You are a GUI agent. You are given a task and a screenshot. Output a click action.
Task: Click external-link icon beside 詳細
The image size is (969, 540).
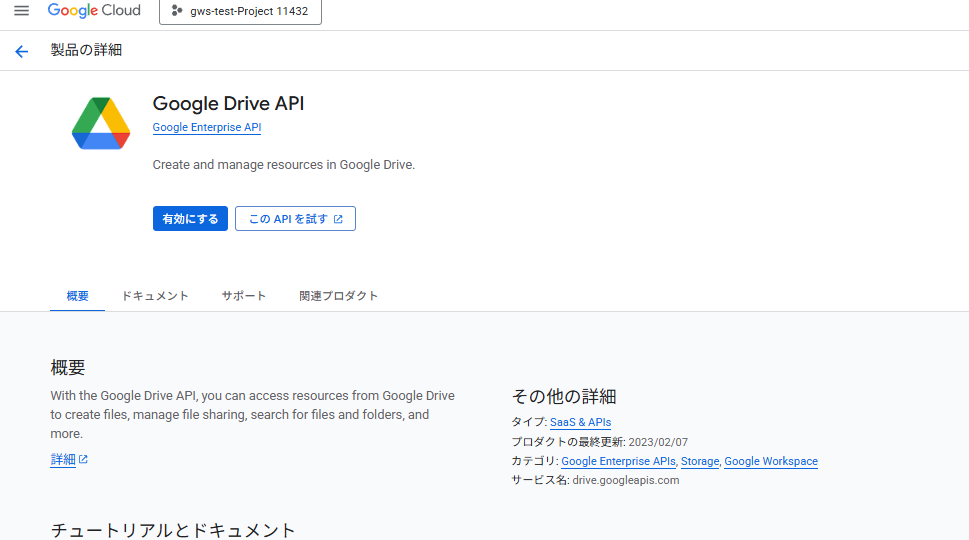84,460
